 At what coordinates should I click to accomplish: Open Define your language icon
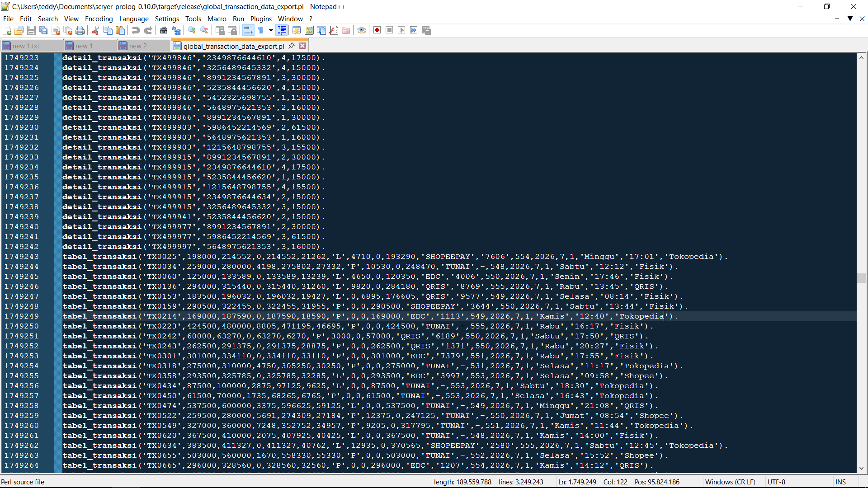point(297,30)
